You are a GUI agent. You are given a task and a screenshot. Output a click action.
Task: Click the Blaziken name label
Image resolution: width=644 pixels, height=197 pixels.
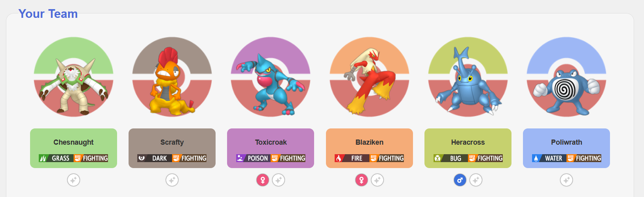click(369, 142)
